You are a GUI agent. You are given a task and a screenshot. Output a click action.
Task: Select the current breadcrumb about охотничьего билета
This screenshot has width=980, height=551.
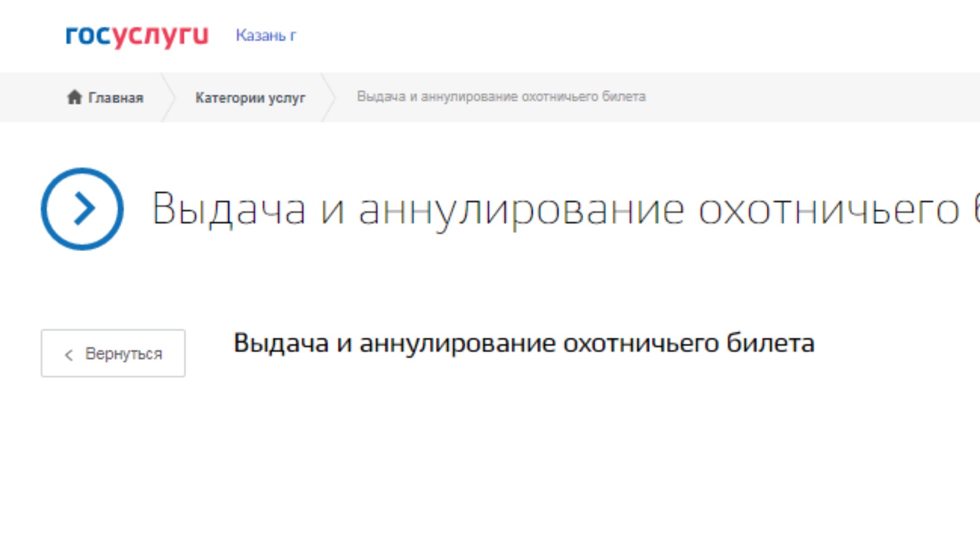click(501, 97)
